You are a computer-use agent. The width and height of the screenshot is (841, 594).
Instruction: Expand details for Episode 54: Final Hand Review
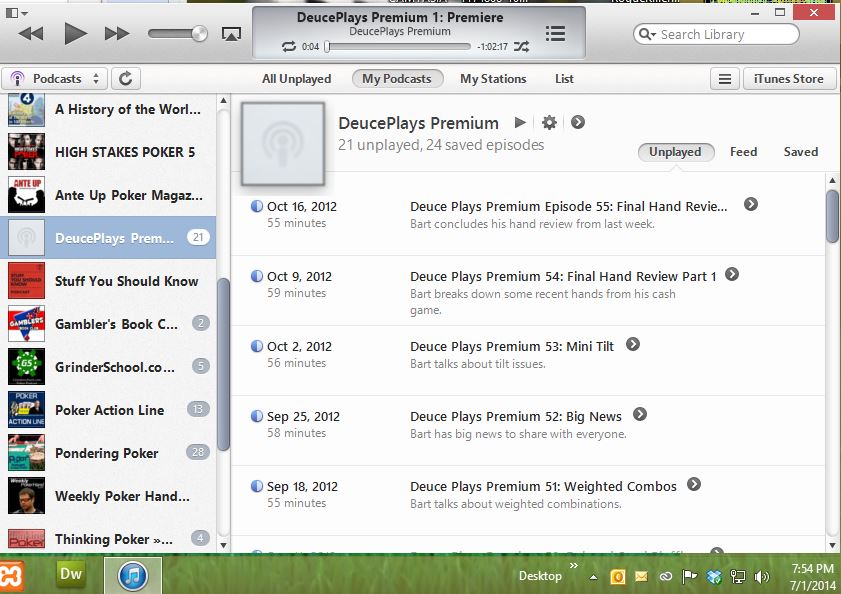point(733,273)
